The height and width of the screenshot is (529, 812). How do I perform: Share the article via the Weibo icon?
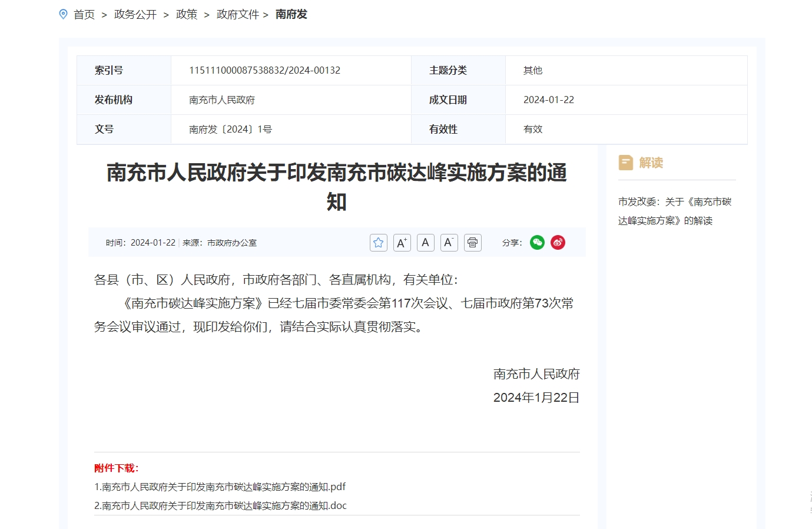tap(557, 242)
